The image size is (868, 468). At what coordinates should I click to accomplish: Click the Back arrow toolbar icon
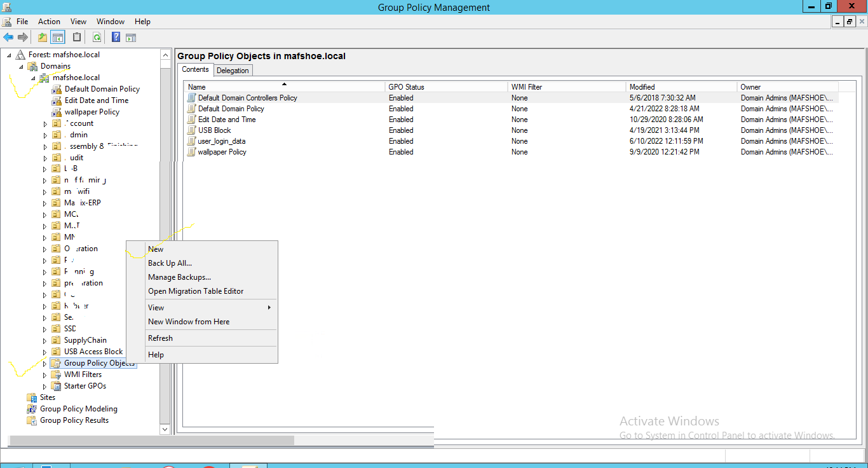coord(8,38)
